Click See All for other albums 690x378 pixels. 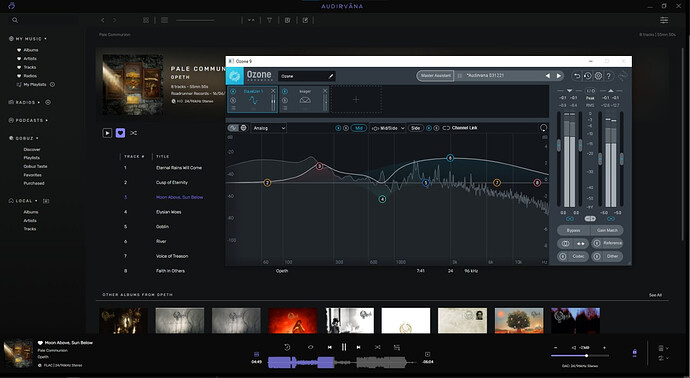655,295
